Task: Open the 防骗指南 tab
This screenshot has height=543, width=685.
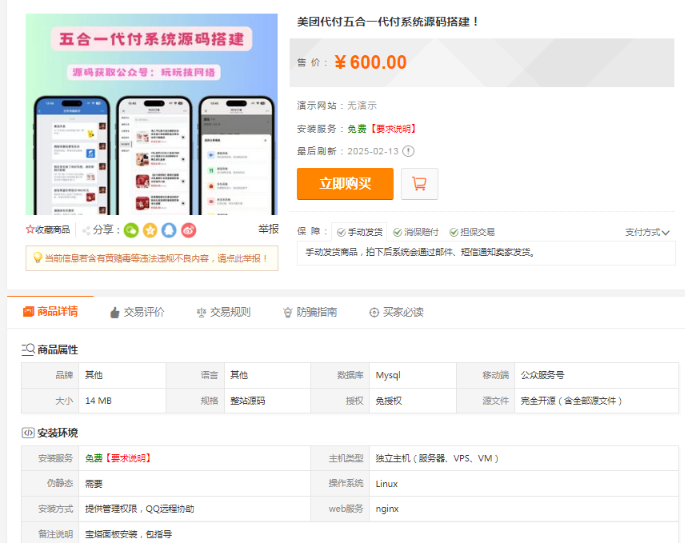Action: click(x=310, y=312)
